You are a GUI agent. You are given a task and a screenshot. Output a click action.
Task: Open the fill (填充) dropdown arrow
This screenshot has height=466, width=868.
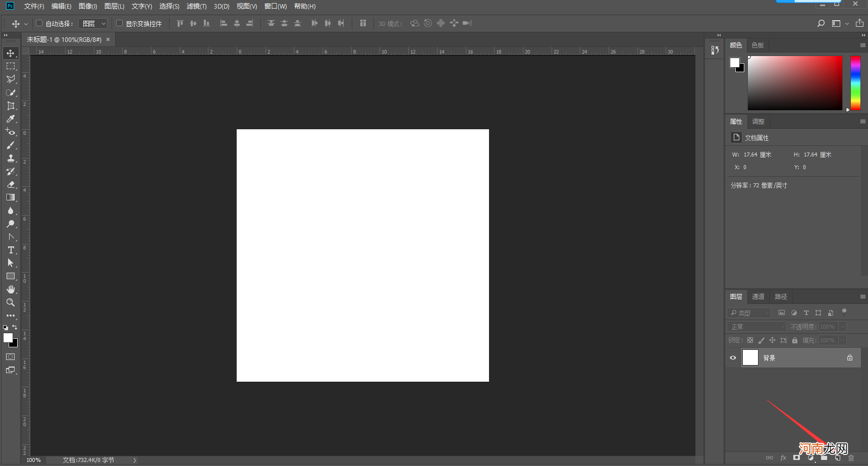[x=842, y=340]
